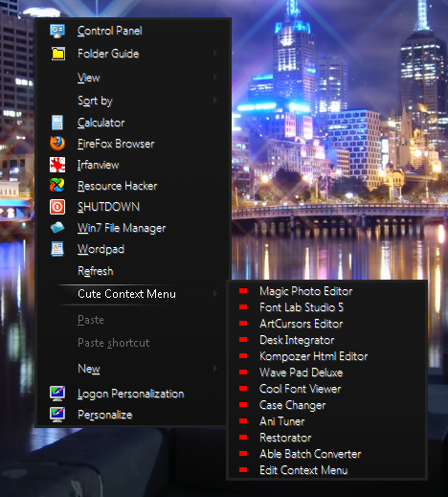Click the Win7 File Manager icon
The height and width of the screenshot is (497, 448).
pyautogui.click(x=57, y=228)
